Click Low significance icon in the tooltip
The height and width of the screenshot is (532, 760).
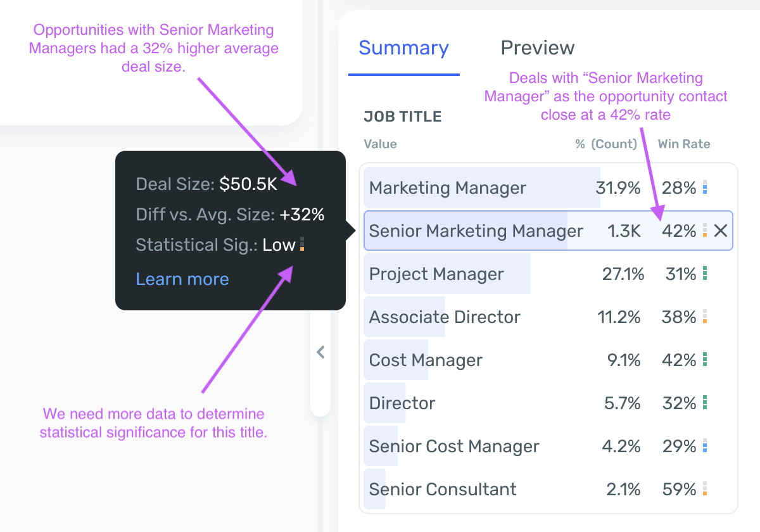point(302,244)
